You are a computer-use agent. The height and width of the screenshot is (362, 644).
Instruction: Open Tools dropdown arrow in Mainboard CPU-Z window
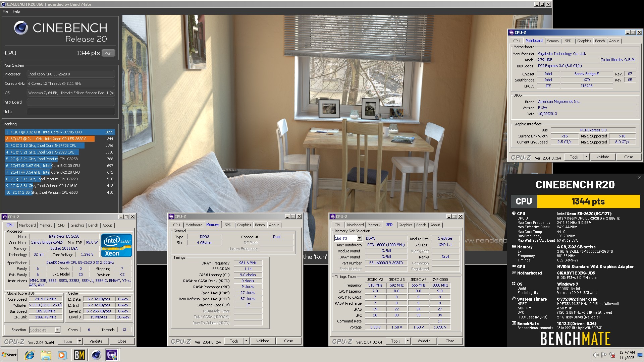click(586, 157)
